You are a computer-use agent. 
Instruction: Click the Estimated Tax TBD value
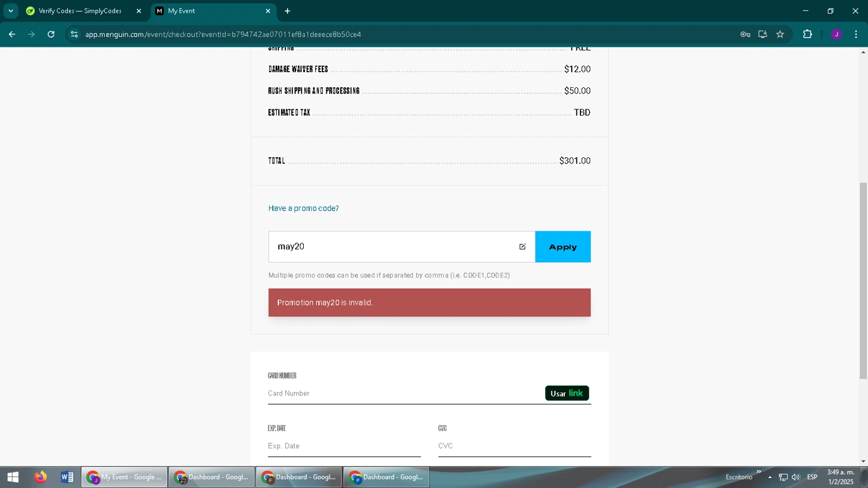click(x=582, y=113)
